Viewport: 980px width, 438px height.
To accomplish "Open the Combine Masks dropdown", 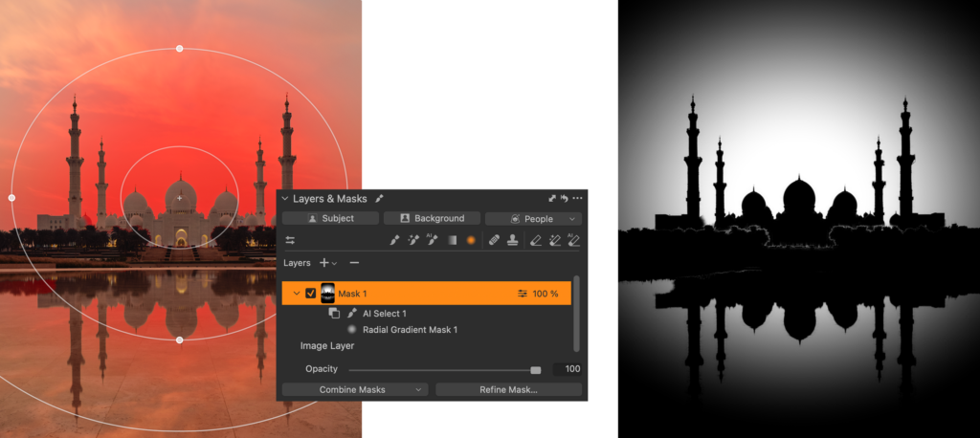I will [354, 390].
